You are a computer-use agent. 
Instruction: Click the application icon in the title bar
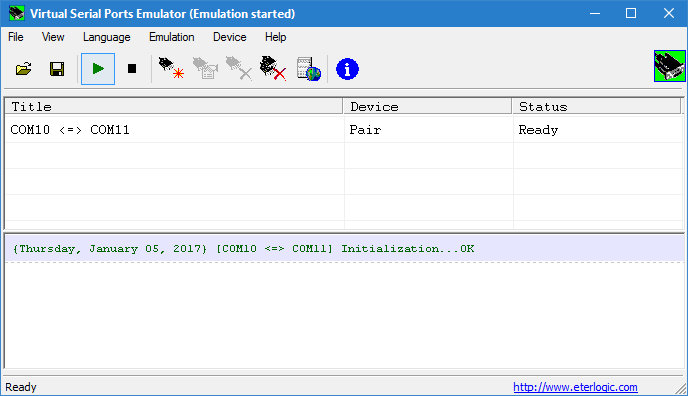tap(17, 13)
